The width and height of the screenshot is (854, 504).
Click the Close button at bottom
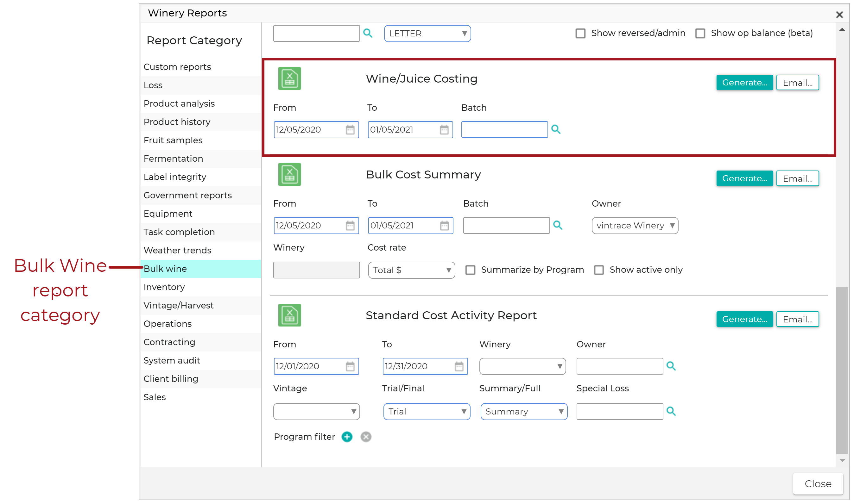click(x=818, y=484)
